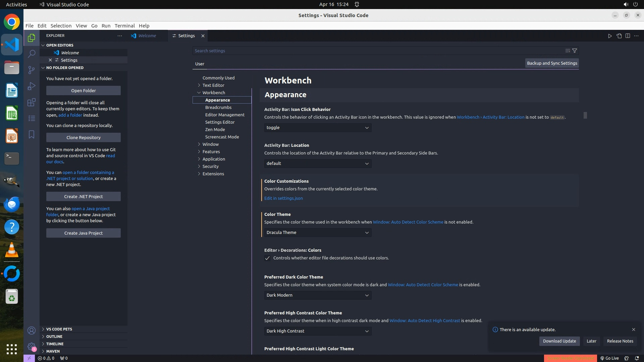Toggle Editor Decorations Colors checkbox
Screen dimensions: 644x362
pos(267,258)
